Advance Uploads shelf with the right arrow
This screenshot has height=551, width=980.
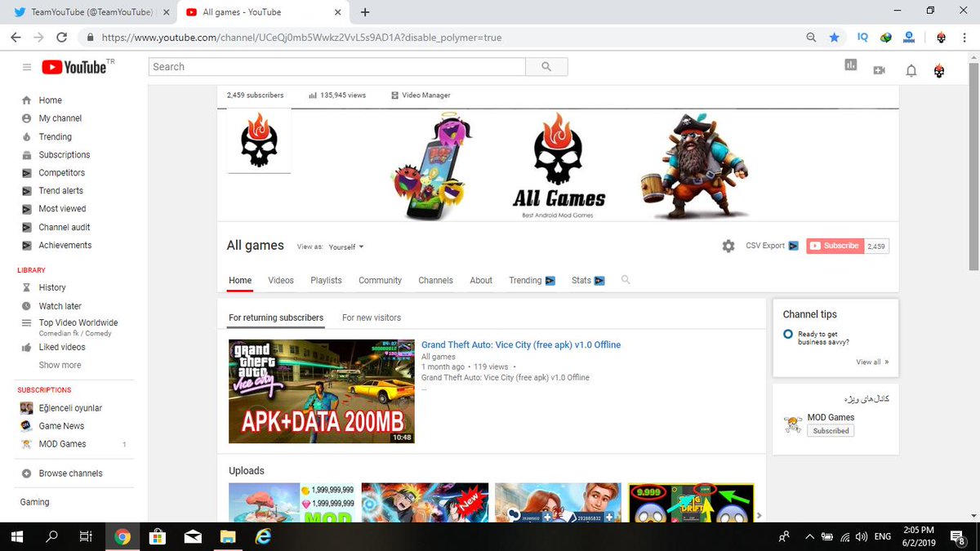point(759,515)
